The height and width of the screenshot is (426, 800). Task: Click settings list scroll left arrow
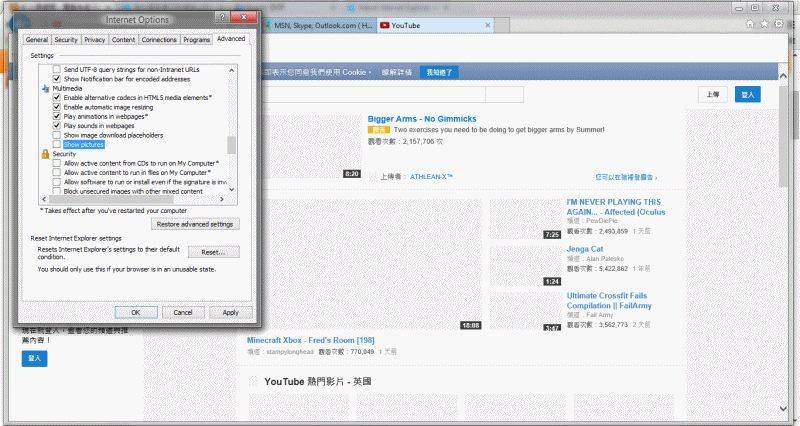[x=43, y=199]
